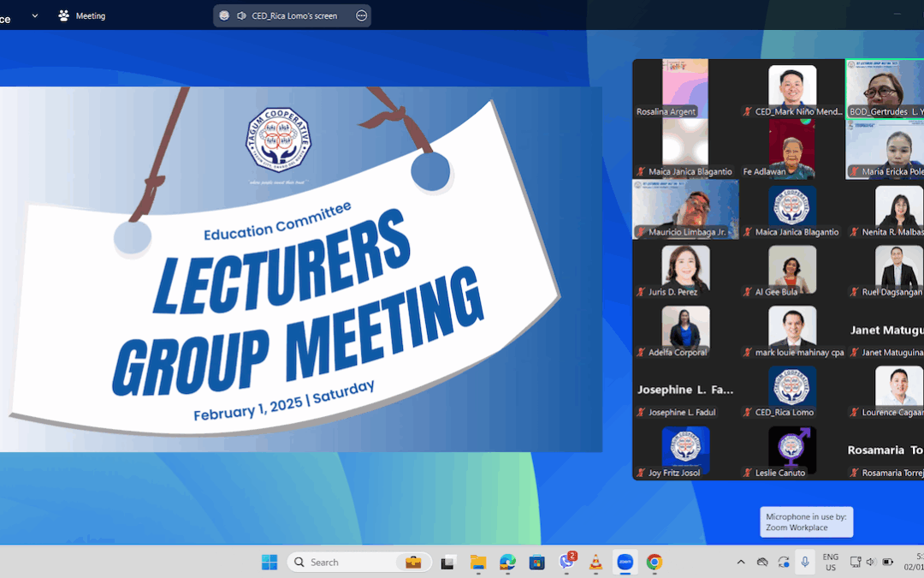Select the Adelfa Corporal participant tile
924x578 pixels.
pyautogui.click(x=685, y=331)
